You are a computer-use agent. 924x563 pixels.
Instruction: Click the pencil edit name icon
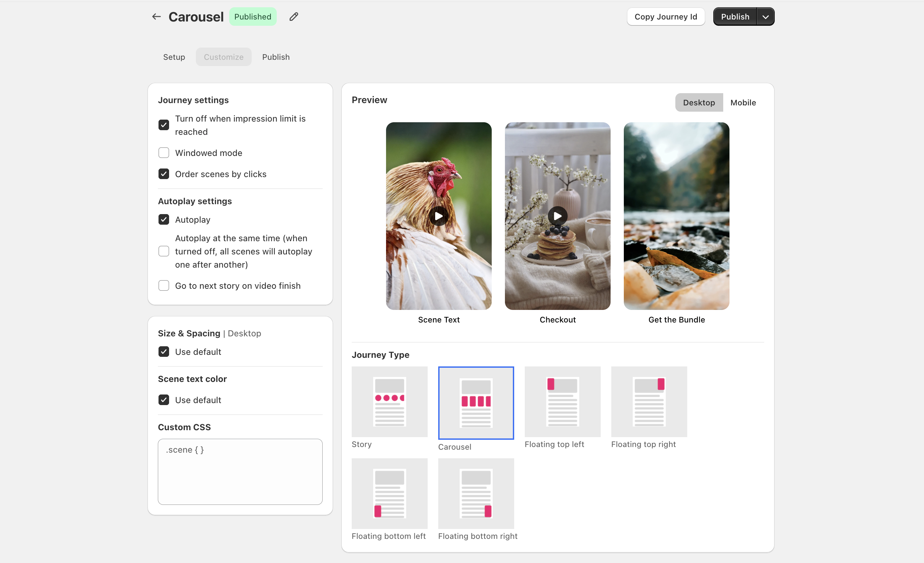pos(294,17)
